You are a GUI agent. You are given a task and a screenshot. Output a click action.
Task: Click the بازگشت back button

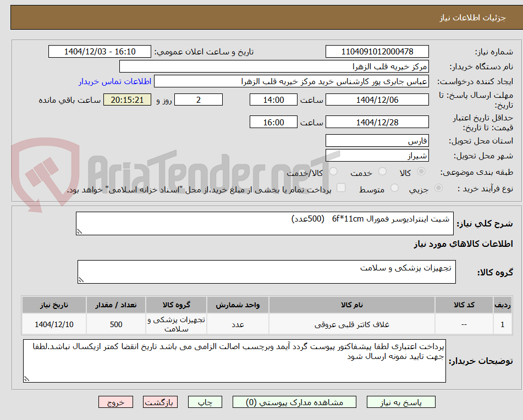pos(160,402)
